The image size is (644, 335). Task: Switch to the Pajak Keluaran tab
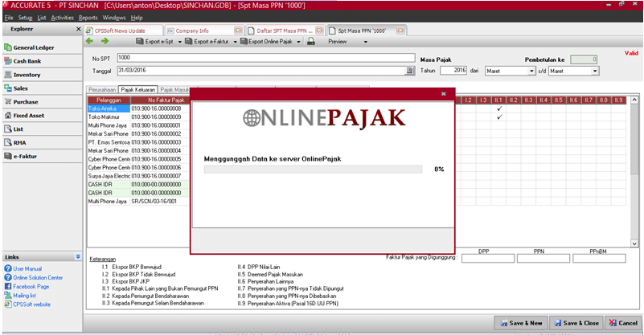[x=138, y=89]
